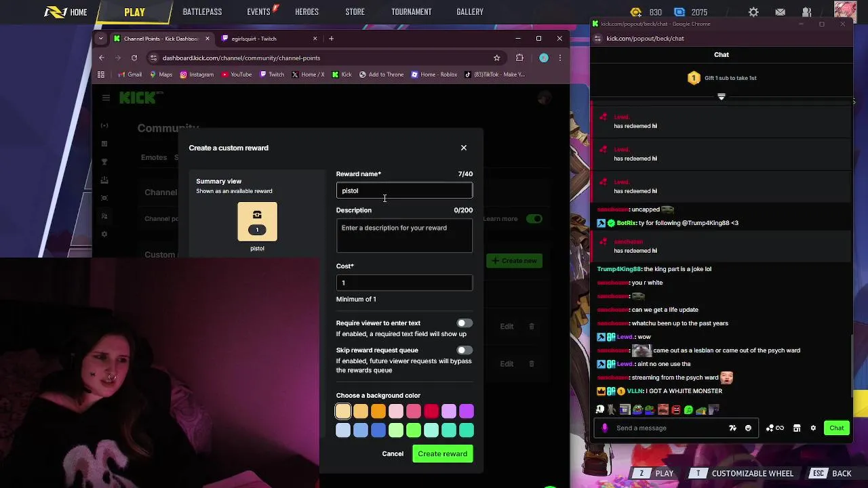868x488 pixels.
Task: Select the dark blue background color swatch
Action: click(378, 430)
